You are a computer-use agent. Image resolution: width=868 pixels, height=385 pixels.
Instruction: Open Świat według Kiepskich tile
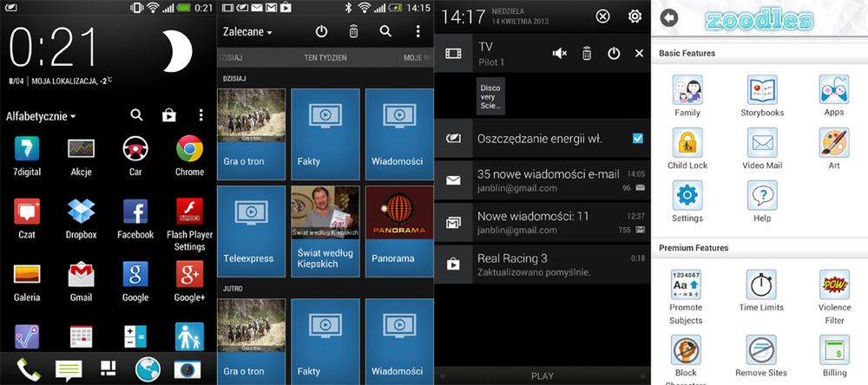(x=325, y=232)
